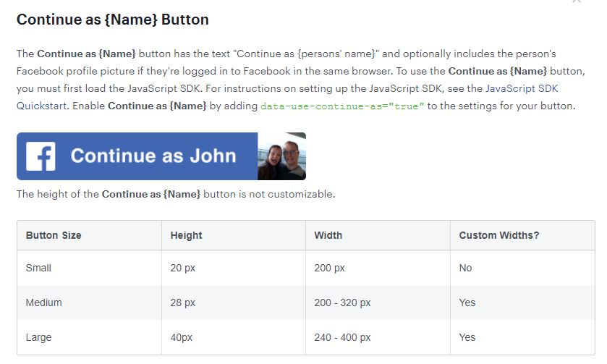The height and width of the screenshot is (364, 607).
Task: Click the Facebook logo icon in the button
Action: coord(41,156)
